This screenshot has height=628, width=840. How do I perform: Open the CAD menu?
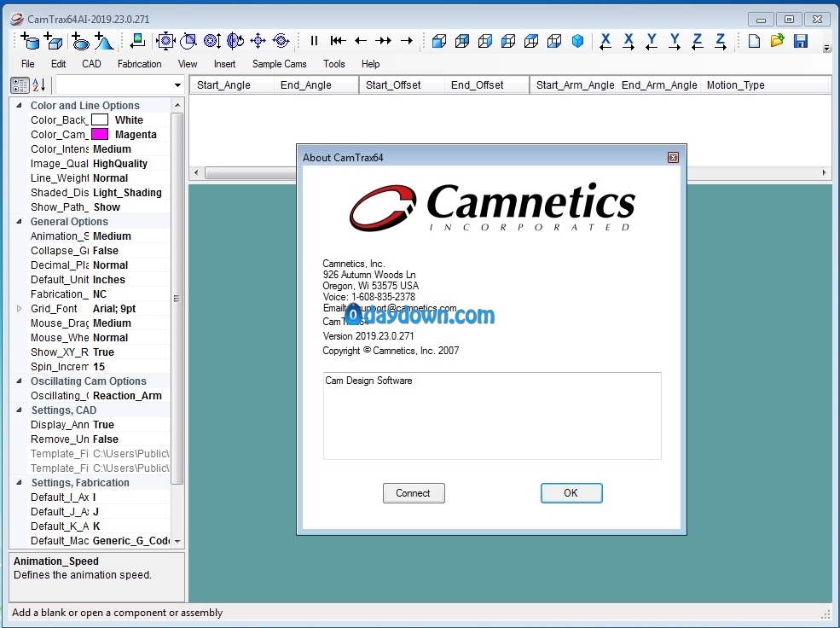91,64
